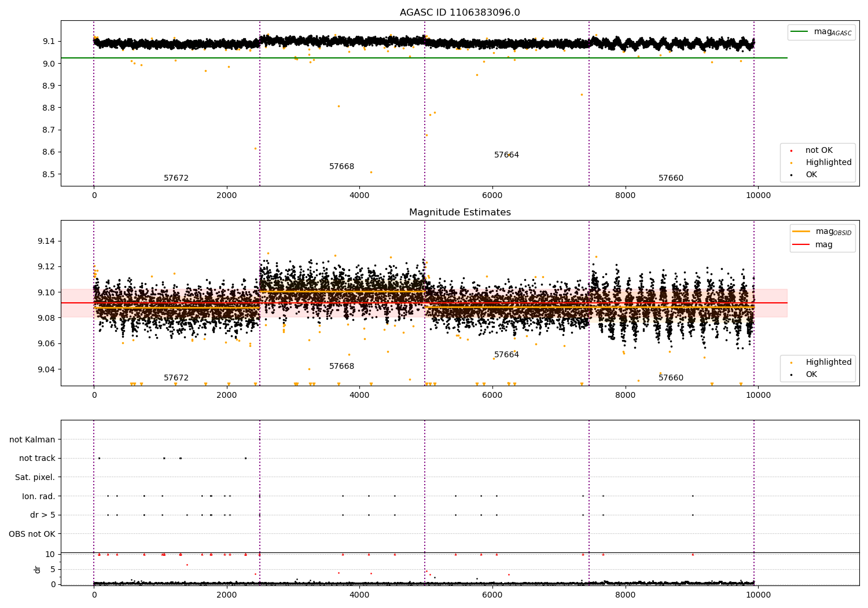Click obsid label 57668 in the Magnitude Estimates plot

[x=341, y=367]
